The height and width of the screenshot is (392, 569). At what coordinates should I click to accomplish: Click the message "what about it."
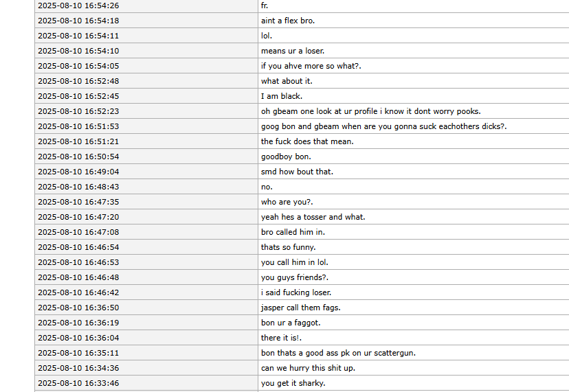[287, 81]
